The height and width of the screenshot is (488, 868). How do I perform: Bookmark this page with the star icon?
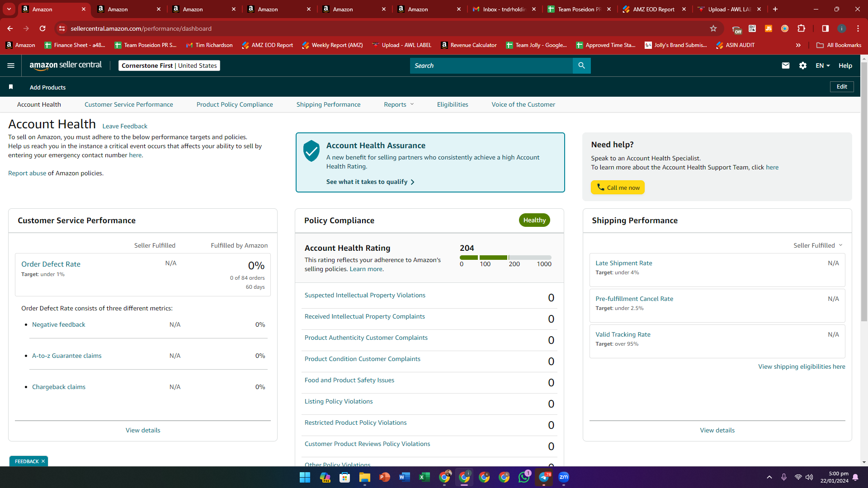click(713, 28)
